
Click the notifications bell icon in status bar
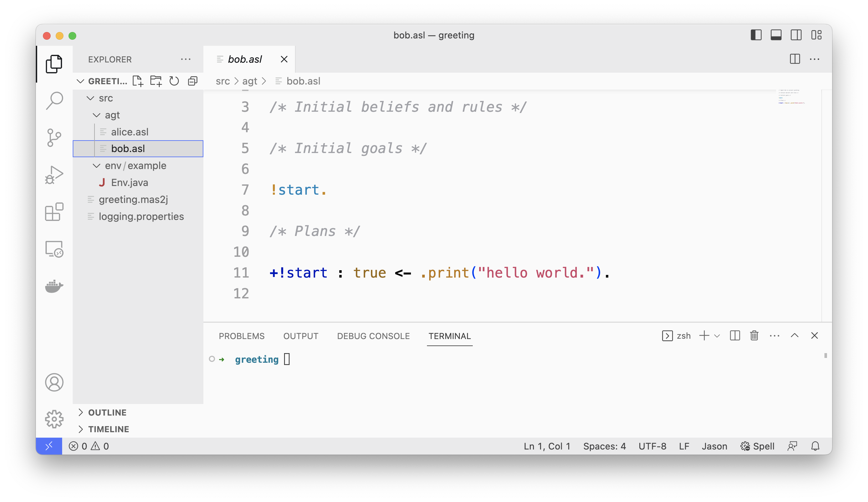click(x=815, y=446)
